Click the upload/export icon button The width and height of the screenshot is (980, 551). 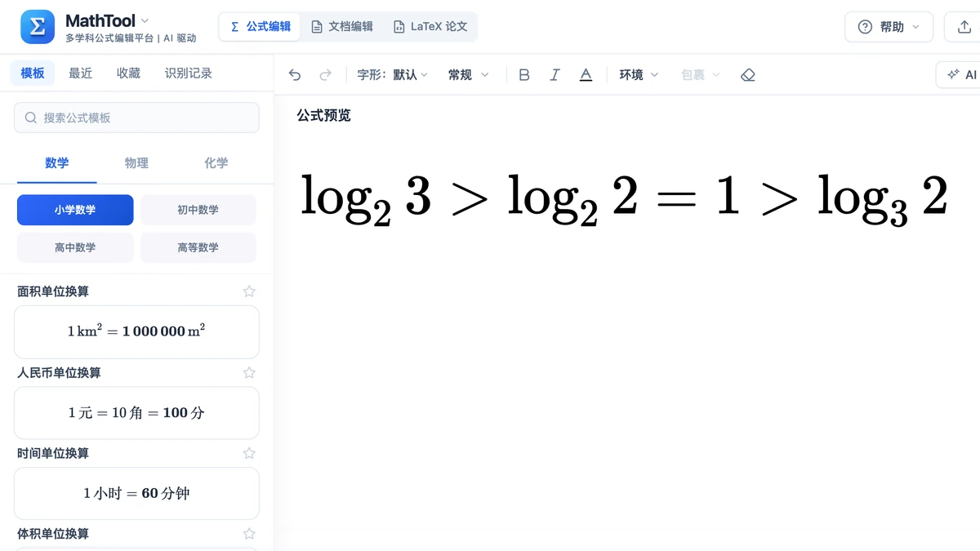pyautogui.click(x=963, y=27)
